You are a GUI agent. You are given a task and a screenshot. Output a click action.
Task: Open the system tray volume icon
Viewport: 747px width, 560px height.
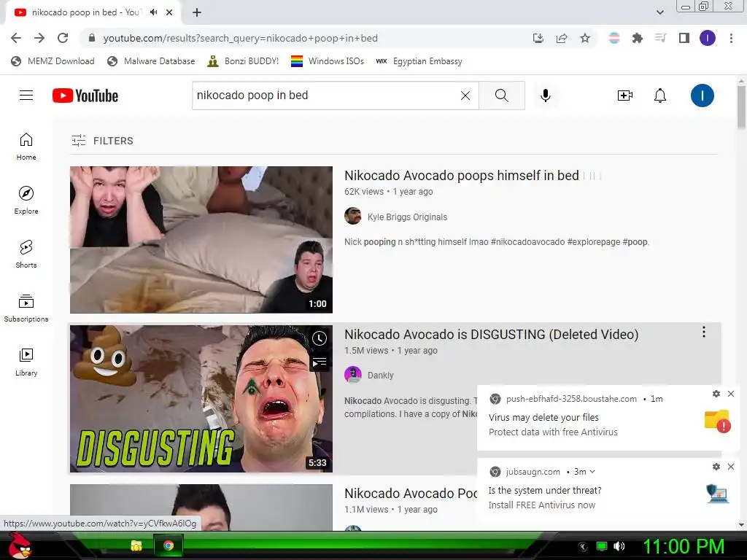(619, 546)
